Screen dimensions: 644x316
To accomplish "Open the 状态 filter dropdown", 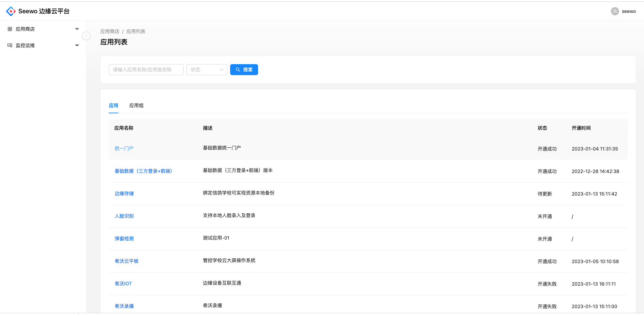I will coord(207,70).
